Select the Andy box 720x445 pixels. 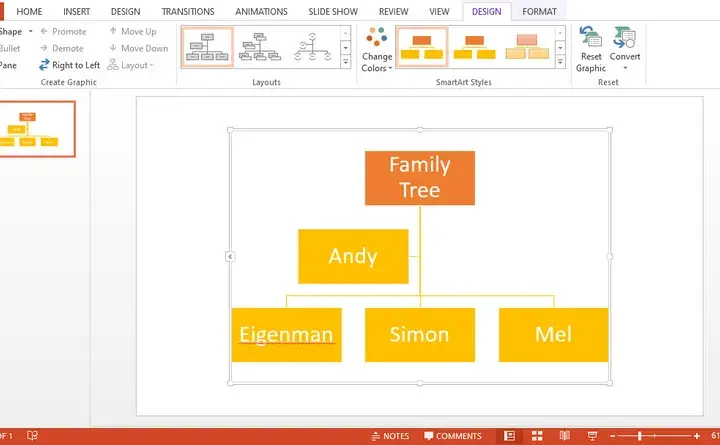(353, 256)
